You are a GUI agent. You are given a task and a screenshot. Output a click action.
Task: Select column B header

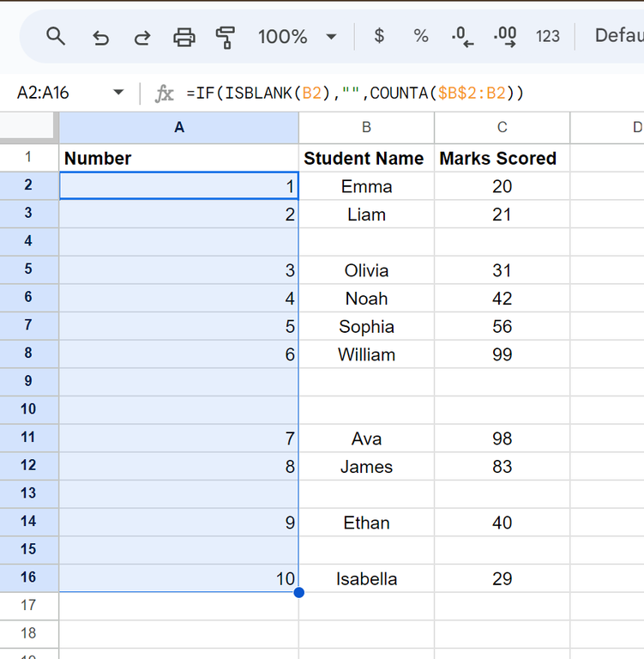(366, 127)
